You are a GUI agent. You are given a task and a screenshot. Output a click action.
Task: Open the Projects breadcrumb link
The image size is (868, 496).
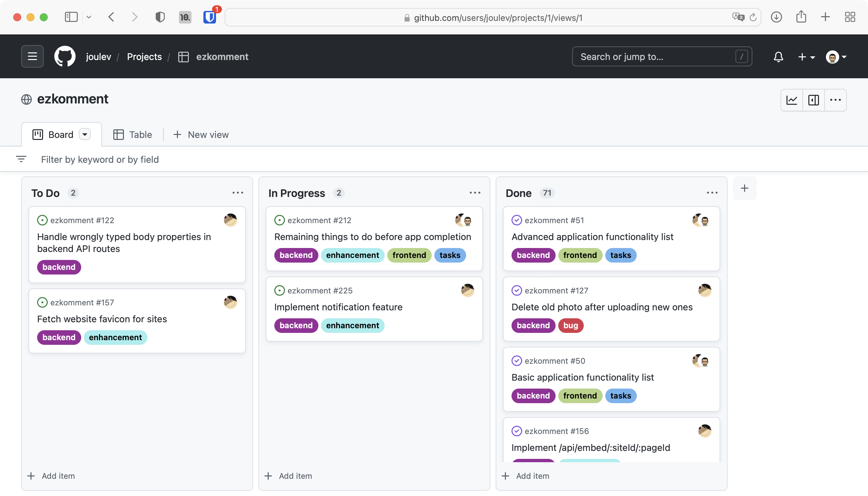144,57
